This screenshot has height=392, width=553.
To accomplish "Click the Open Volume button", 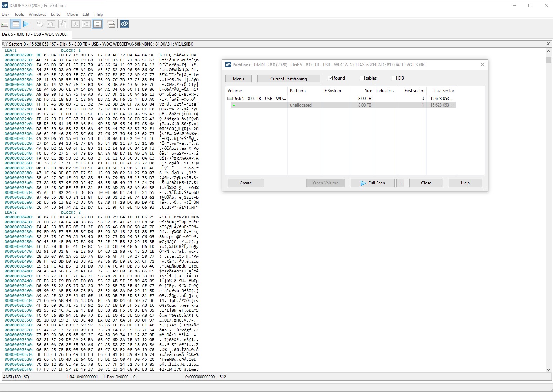I will pos(326,183).
